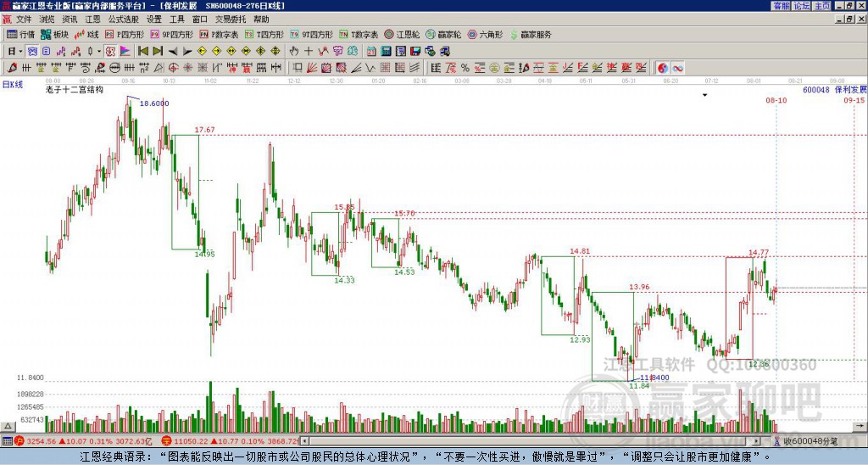Click the 权 adjust-price toggle icon

click(110, 51)
